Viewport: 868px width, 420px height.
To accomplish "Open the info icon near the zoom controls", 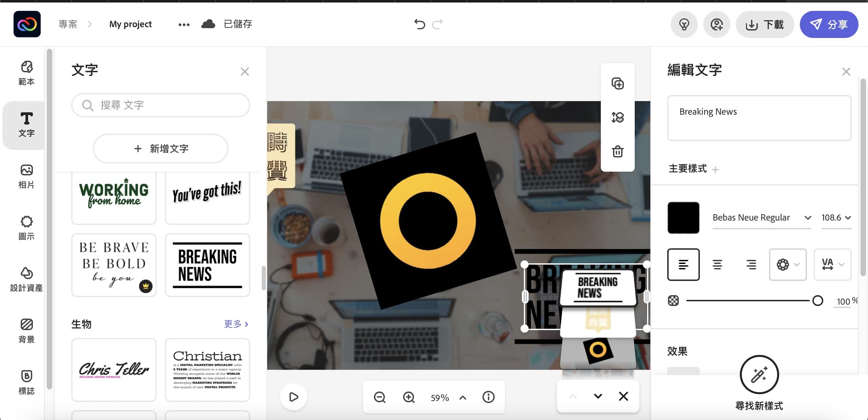I will point(488,397).
